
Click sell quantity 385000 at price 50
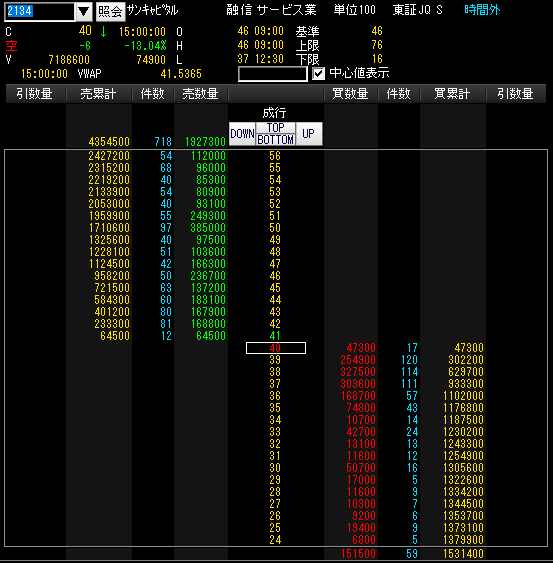pos(208,228)
